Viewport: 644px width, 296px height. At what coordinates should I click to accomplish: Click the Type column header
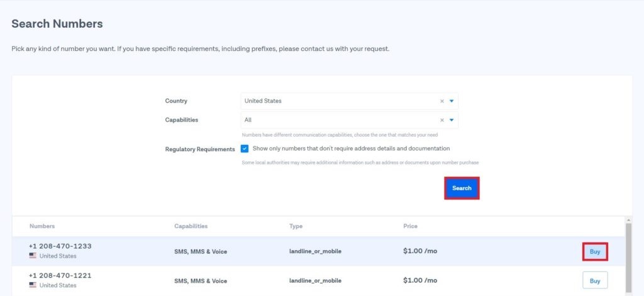296,226
